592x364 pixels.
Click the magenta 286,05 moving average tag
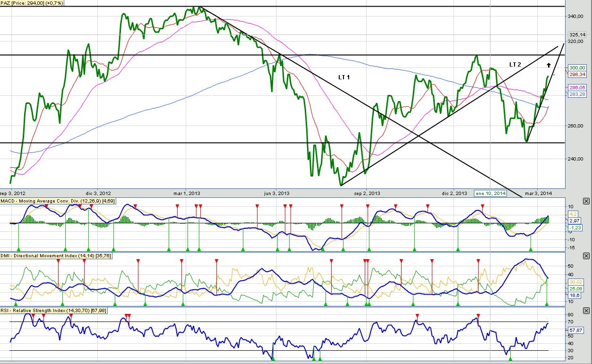click(x=577, y=88)
